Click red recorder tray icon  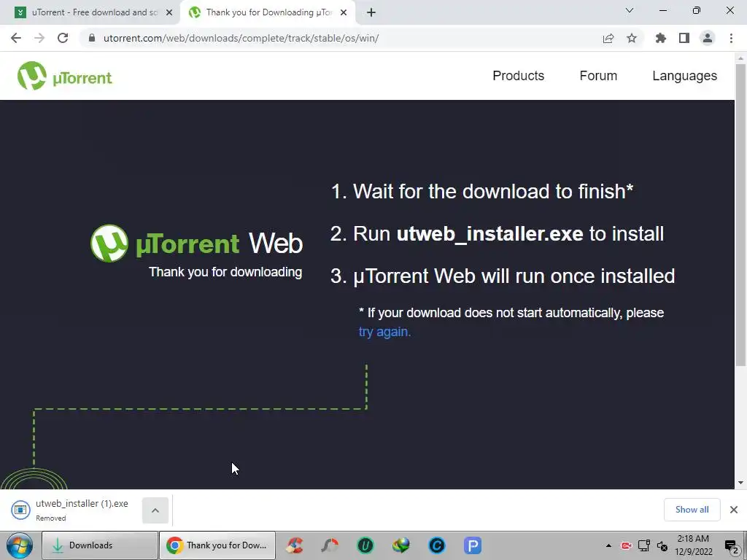click(626, 545)
